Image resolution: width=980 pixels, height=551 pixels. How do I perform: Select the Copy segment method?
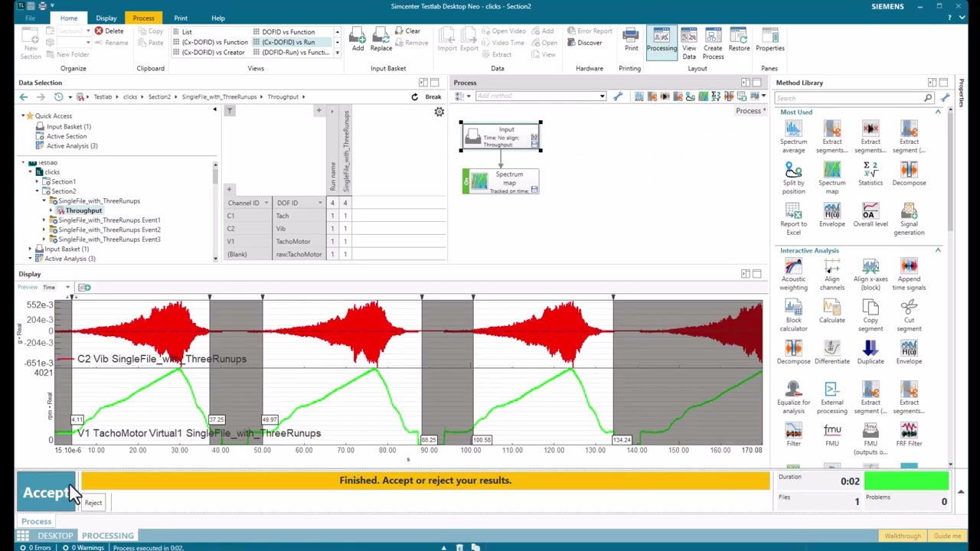(x=871, y=315)
